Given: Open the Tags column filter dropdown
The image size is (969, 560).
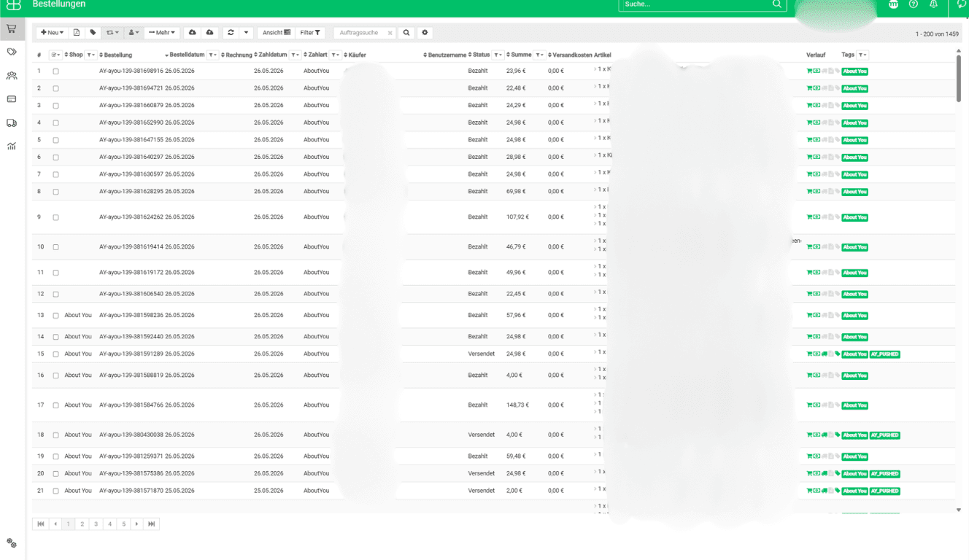Looking at the screenshot, I should 862,55.
